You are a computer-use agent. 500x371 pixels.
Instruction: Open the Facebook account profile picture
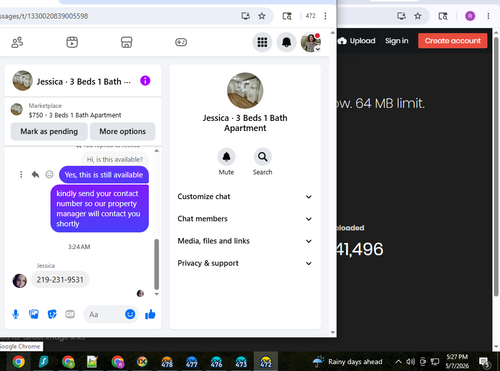coord(311,42)
